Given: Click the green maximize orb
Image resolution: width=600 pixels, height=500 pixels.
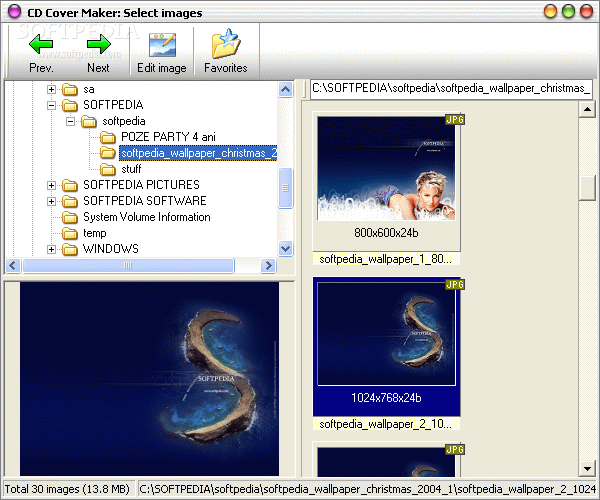Looking at the screenshot, I should (568, 11).
